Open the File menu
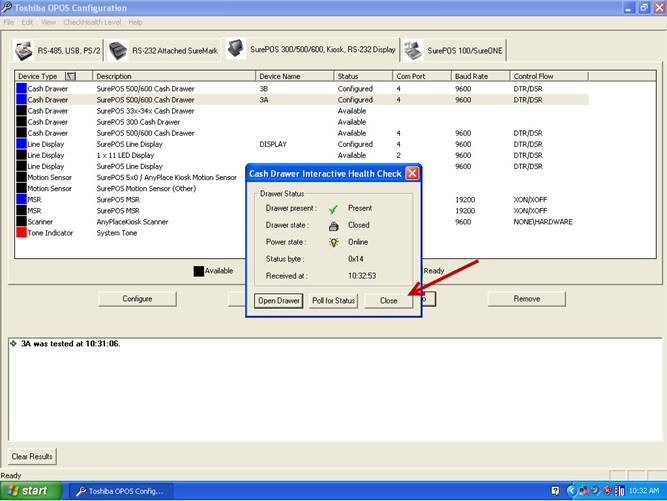 (9, 21)
